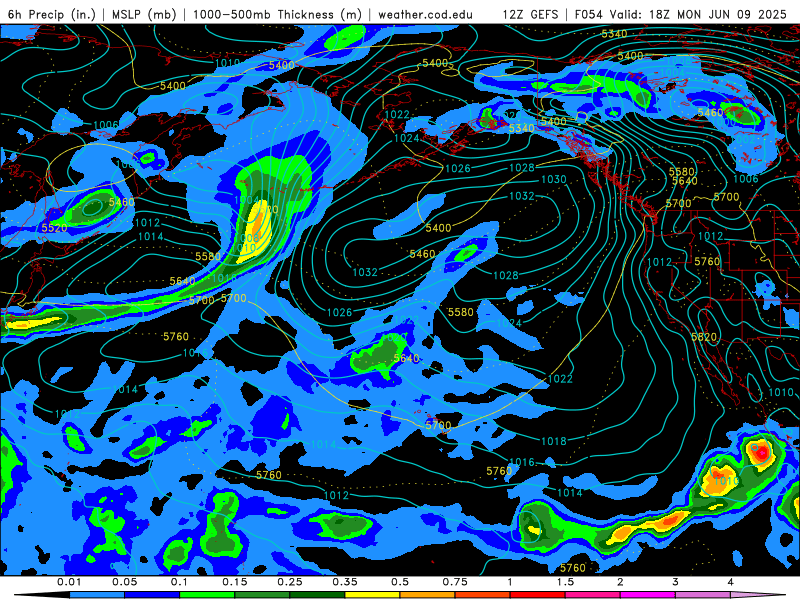Select the 0.75 legend value
The image size is (800, 600).
point(455,582)
